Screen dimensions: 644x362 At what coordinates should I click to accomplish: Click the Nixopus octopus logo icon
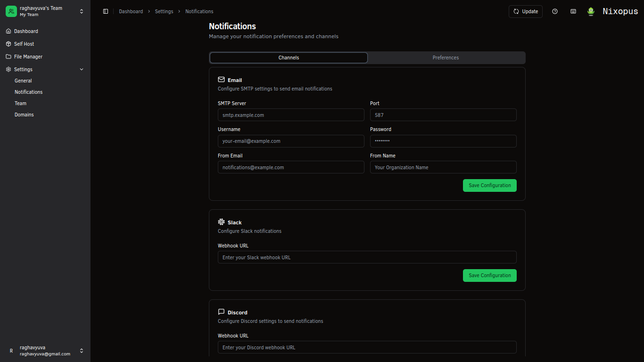[591, 11]
